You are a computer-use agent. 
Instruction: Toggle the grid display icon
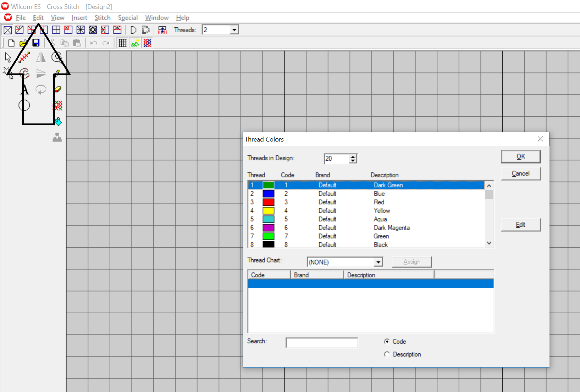pos(122,43)
